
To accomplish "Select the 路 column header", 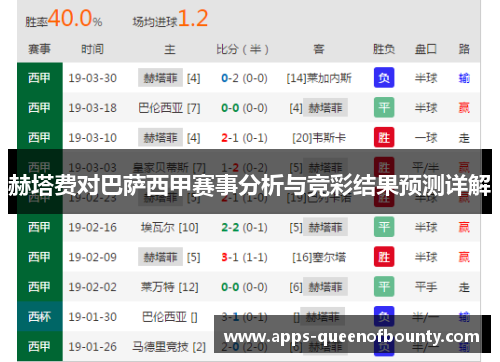I will pos(464,49).
